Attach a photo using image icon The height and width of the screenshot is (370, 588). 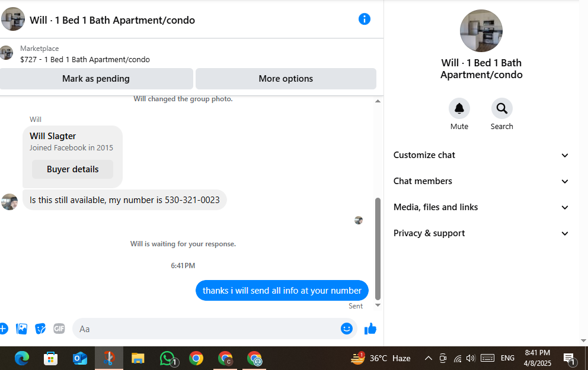(x=22, y=329)
